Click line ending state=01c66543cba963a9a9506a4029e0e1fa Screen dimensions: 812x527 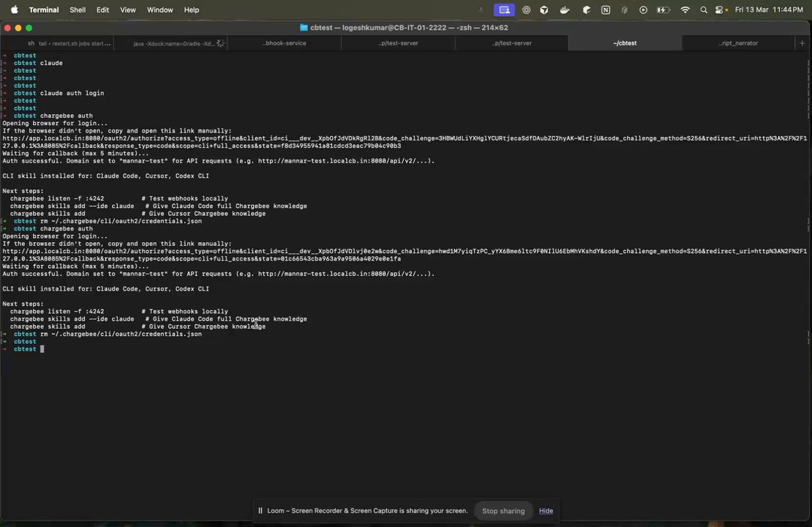click(201, 259)
